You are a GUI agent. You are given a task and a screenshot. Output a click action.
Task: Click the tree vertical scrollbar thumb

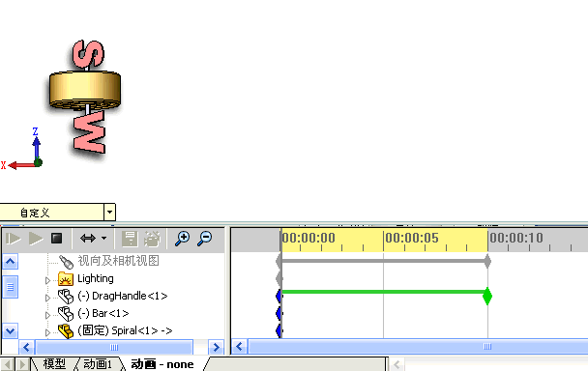pos(10,287)
